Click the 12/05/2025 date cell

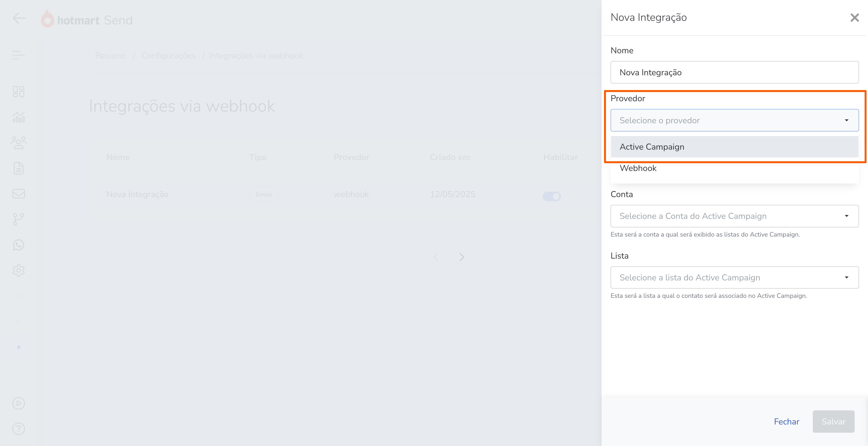[453, 194]
